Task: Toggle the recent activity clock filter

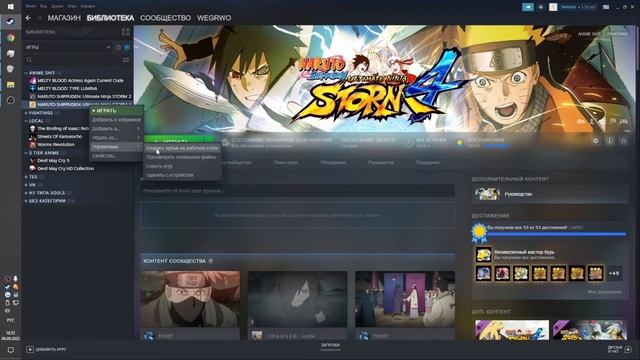Action: tap(118, 47)
